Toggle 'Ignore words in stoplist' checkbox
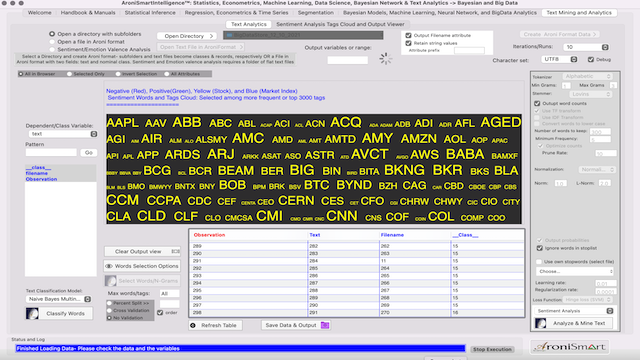The height and width of the screenshot is (360, 640). tap(540, 248)
